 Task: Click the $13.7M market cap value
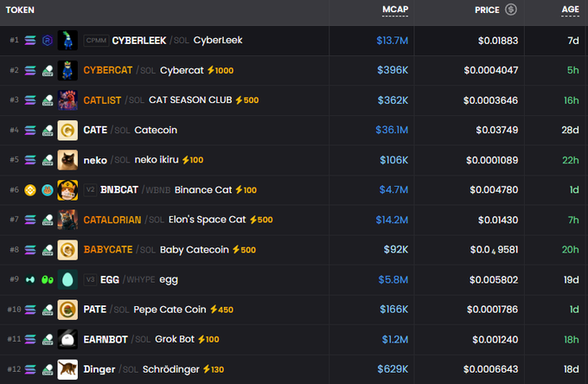tap(393, 41)
